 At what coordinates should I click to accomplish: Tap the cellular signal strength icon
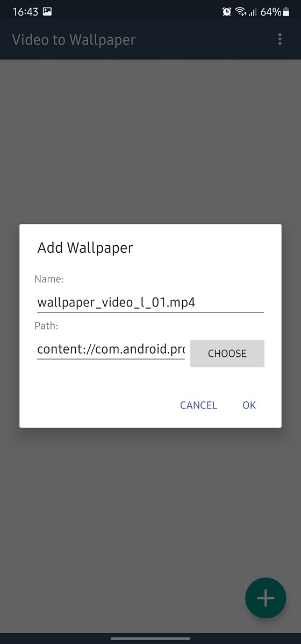tap(252, 12)
